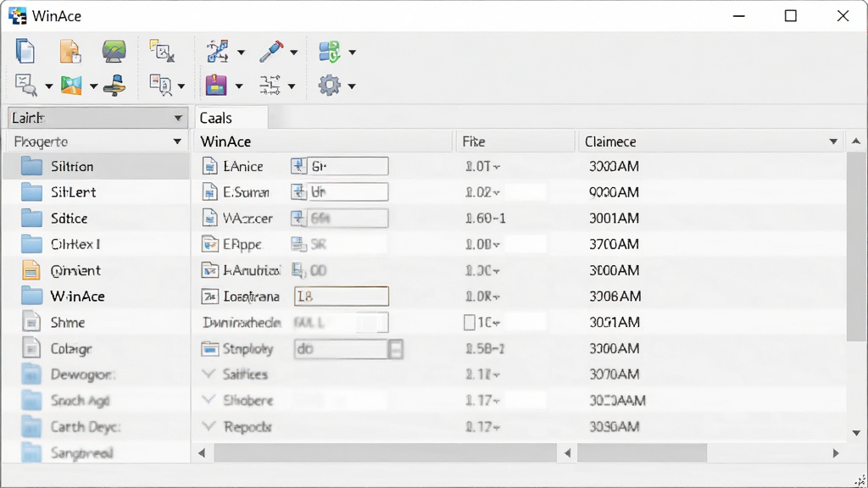Viewport: 868px width, 488px height.
Task: Open dropdown arrow beside green shield icon
Action: coord(352,53)
